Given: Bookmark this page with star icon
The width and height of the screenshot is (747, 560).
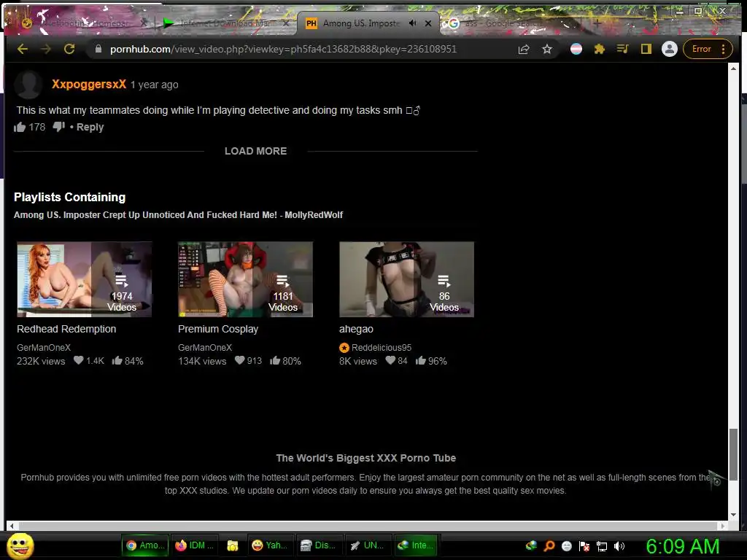Looking at the screenshot, I should 547,49.
